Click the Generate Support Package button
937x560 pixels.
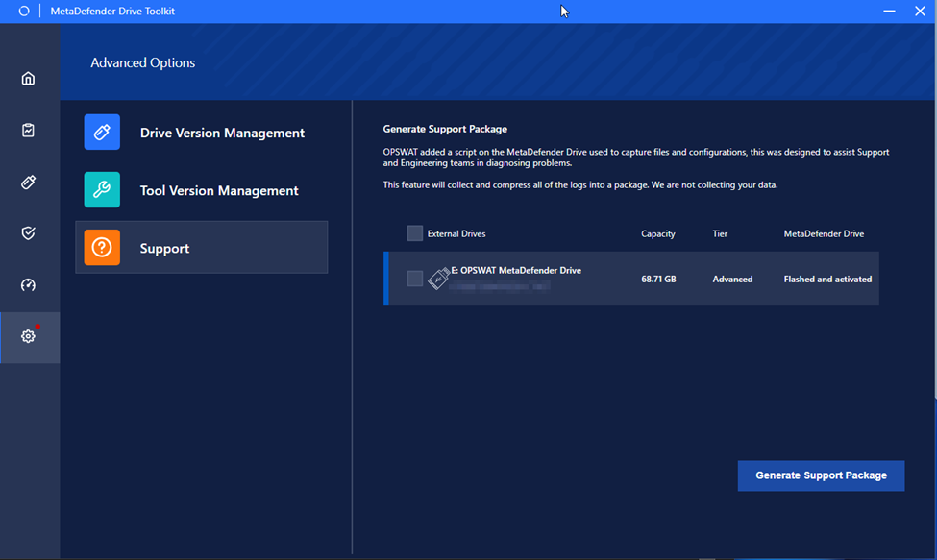coord(821,475)
